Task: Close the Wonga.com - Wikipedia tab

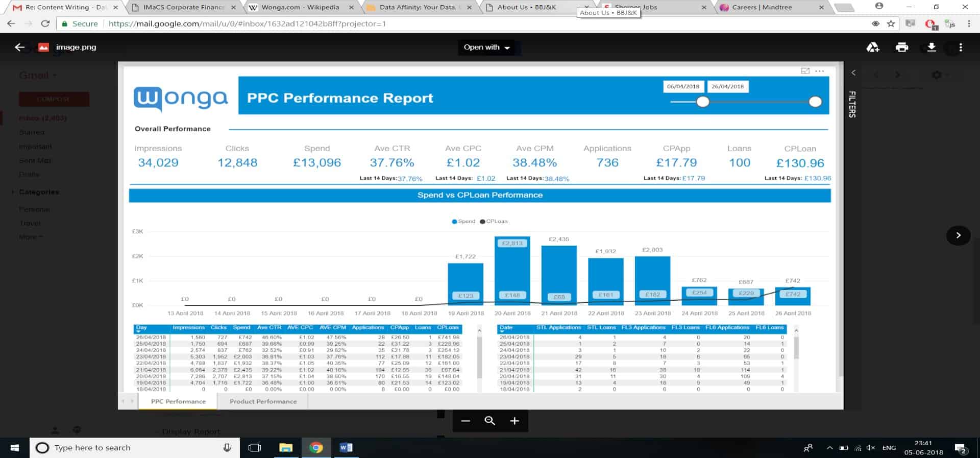Action: (351, 8)
